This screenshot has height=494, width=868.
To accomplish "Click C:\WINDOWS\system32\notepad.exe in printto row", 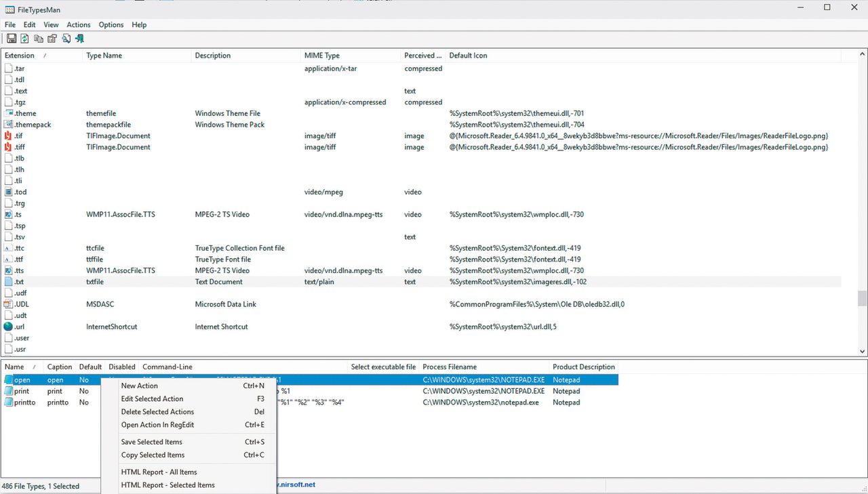I will coord(481,402).
